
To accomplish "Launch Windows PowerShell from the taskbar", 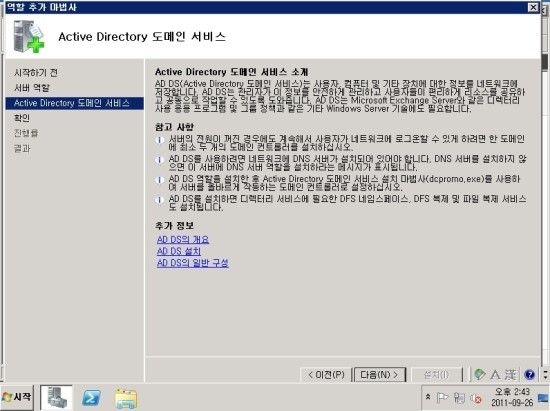I will pos(91,398).
